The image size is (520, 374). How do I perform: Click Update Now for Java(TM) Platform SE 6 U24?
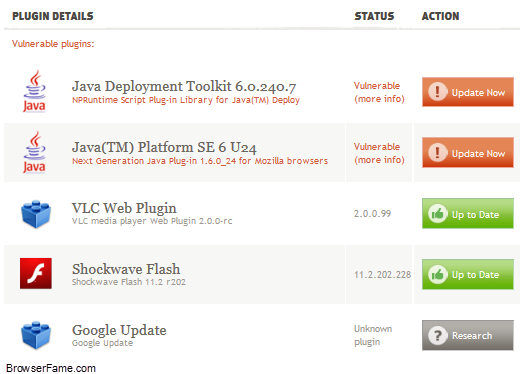468,153
